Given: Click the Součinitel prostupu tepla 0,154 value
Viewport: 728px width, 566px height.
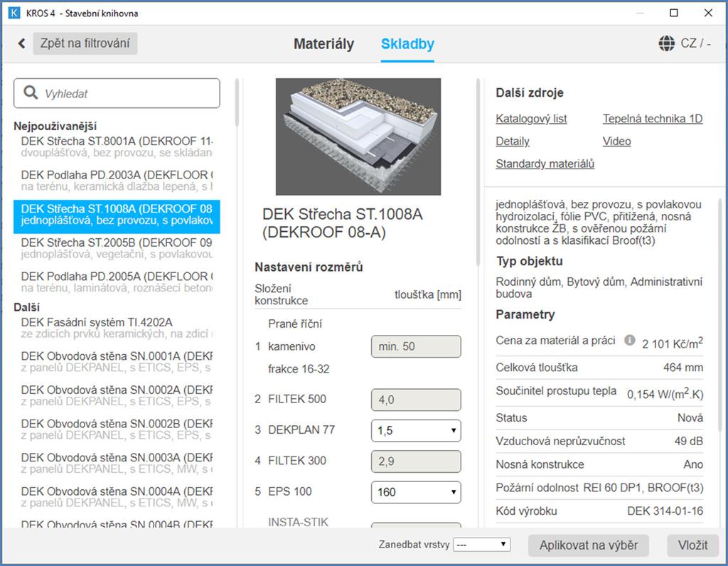Looking at the screenshot, I should 665,394.
